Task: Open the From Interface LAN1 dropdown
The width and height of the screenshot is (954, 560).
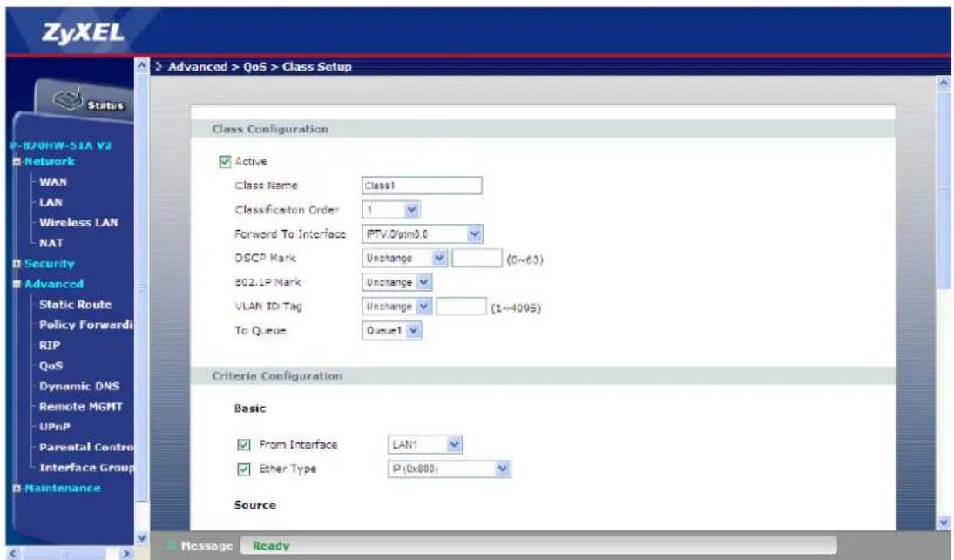Action: click(x=424, y=444)
